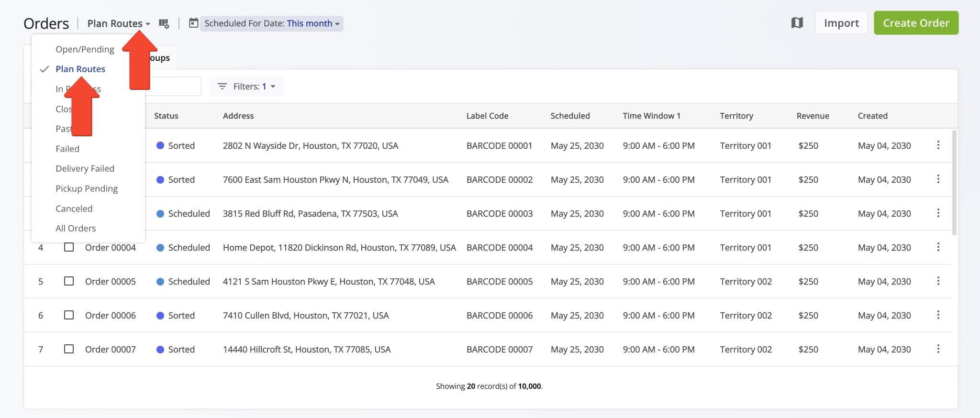Click the Create Order button

[x=916, y=23]
